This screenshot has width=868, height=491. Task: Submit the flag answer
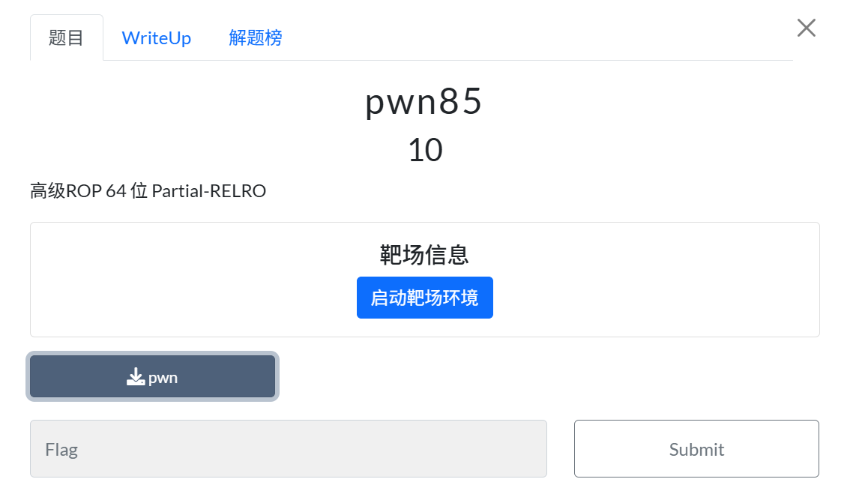coord(696,448)
